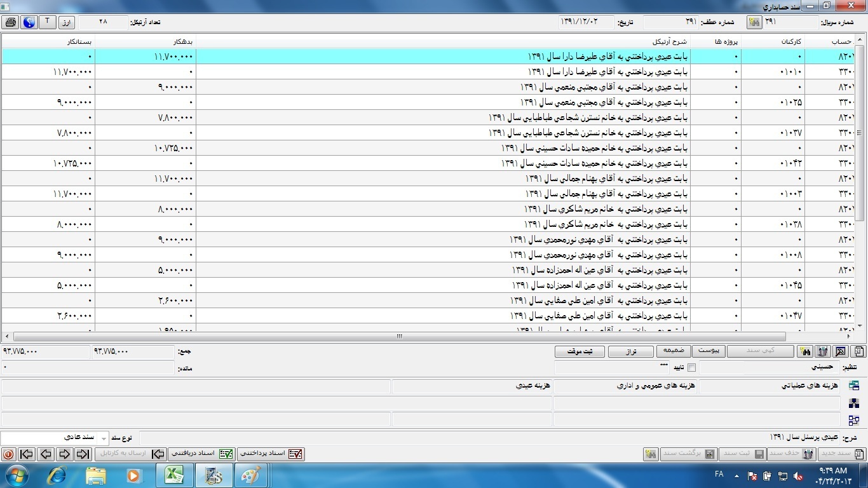Open Paint from the taskbar
The width and height of the screenshot is (868, 488).
(252, 475)
